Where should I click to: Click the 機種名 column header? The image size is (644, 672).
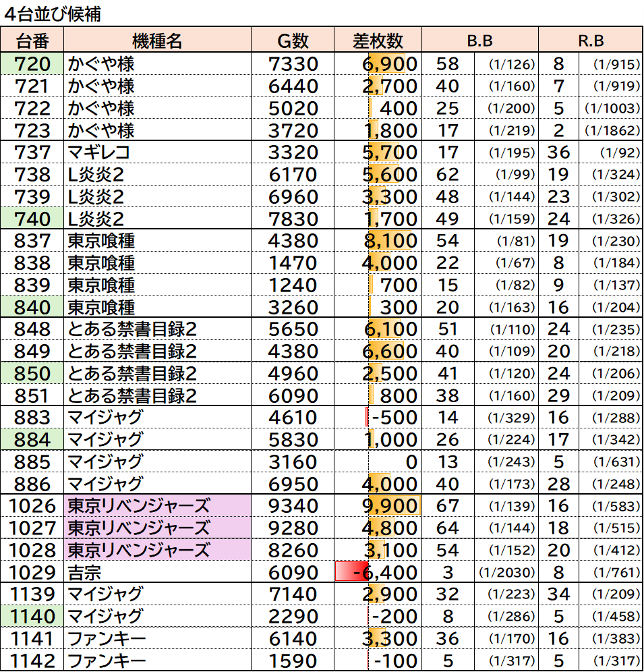click(157, 40)
